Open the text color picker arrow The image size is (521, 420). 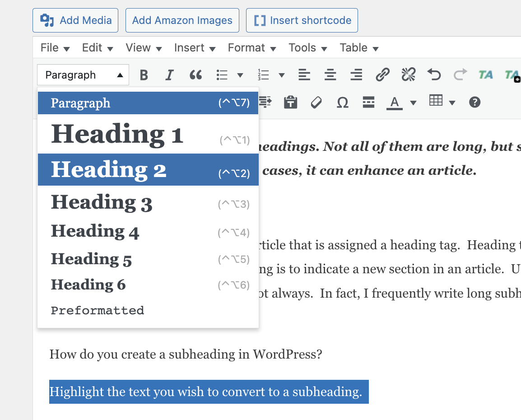point(414,103)
